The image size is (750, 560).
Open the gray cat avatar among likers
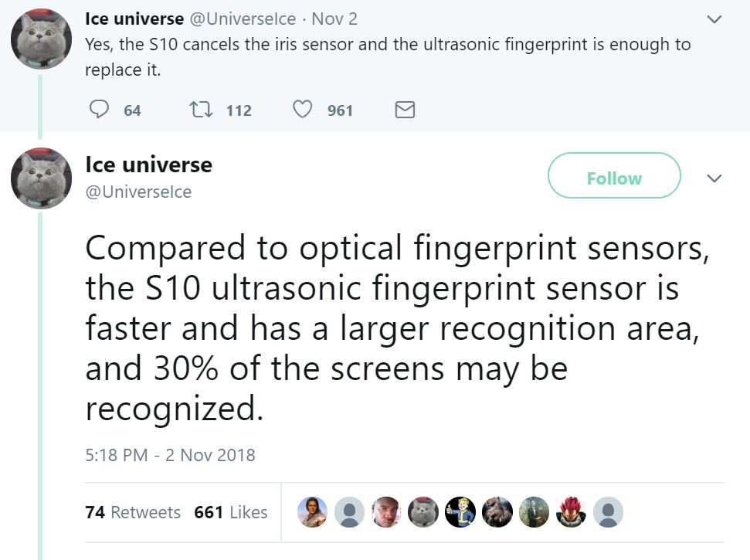(423, 512)
